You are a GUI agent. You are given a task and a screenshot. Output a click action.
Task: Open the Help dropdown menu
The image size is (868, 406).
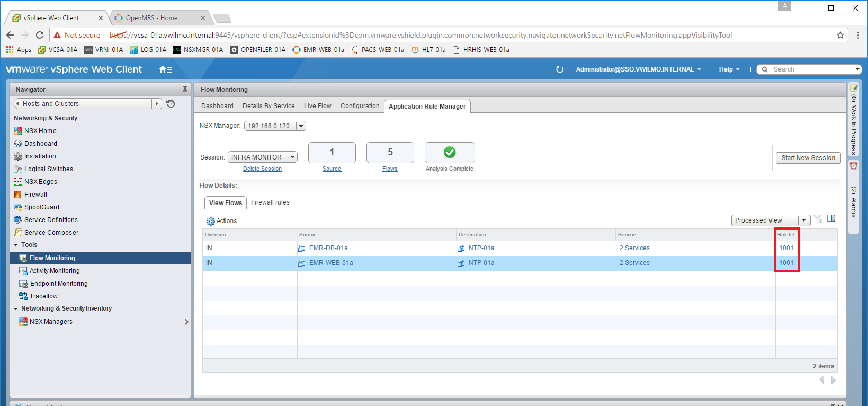[729, 69]
